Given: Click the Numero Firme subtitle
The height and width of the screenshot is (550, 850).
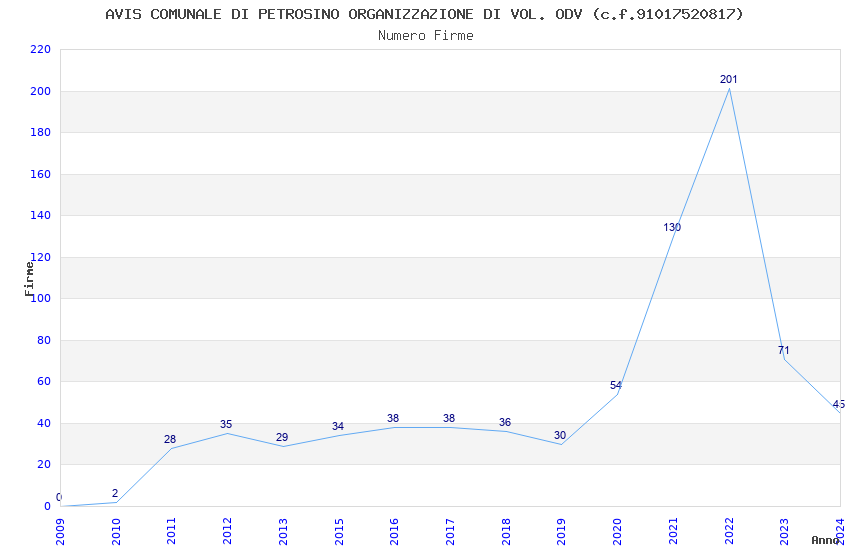Looking at the screenshot, I should (x=426, y=36).
